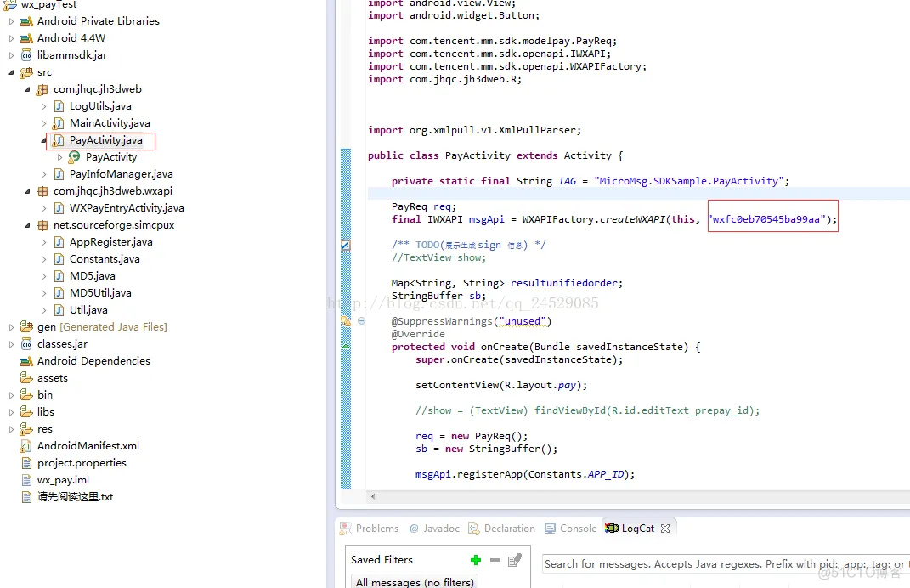Viewport: 910px width, 588px height.
Task: Collapse the src folder
Action: coord(11,72)
